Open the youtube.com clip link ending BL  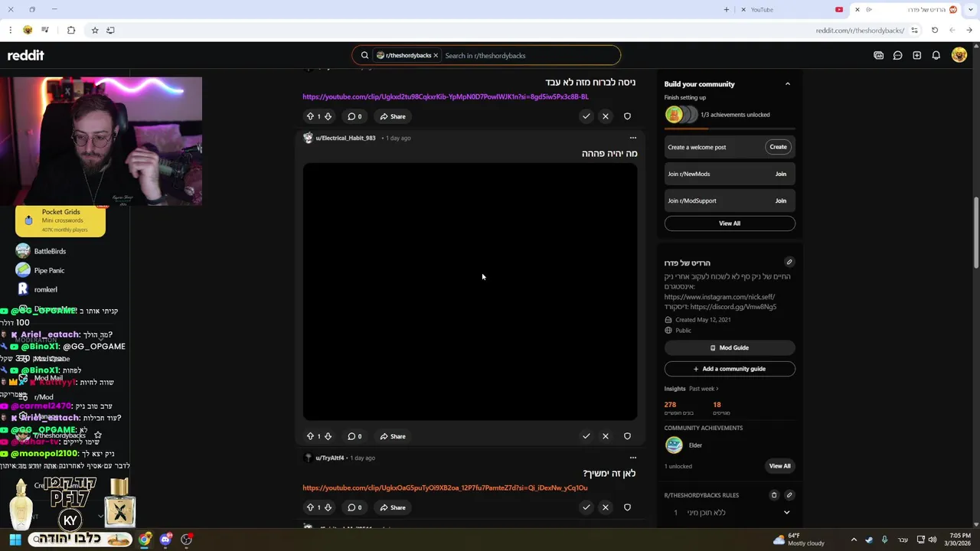point(446,97)
